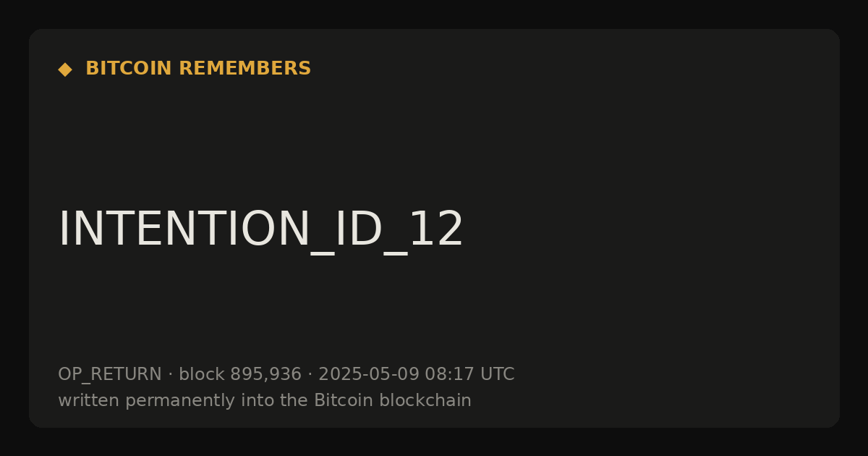Click the word BITCOIN in orange header
The height and width of the screenshot is (456, 868).
coord(129,69)
